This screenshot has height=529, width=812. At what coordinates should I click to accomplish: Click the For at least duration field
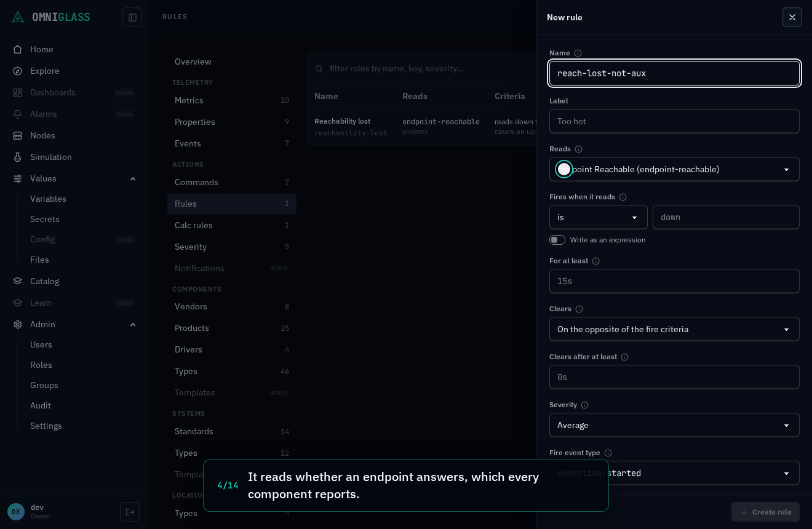(x=674, y=281)
